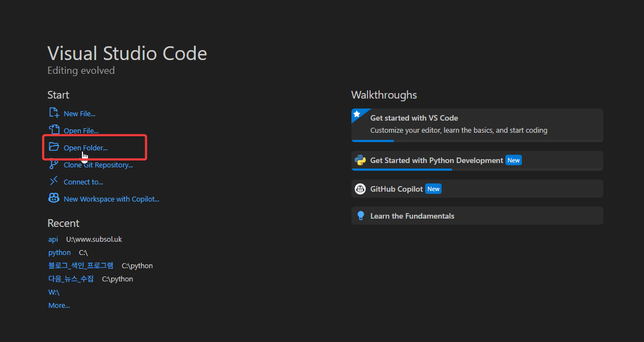This screenshot has width=644, height=342.
Task: Open recent folder api
Action: [x=53, y=239]
